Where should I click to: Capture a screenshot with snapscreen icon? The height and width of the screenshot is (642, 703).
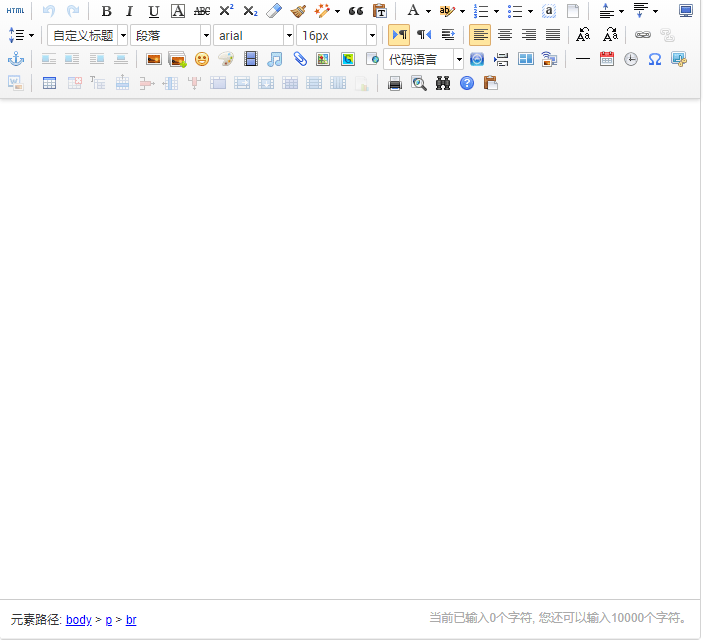coord(679,59)
